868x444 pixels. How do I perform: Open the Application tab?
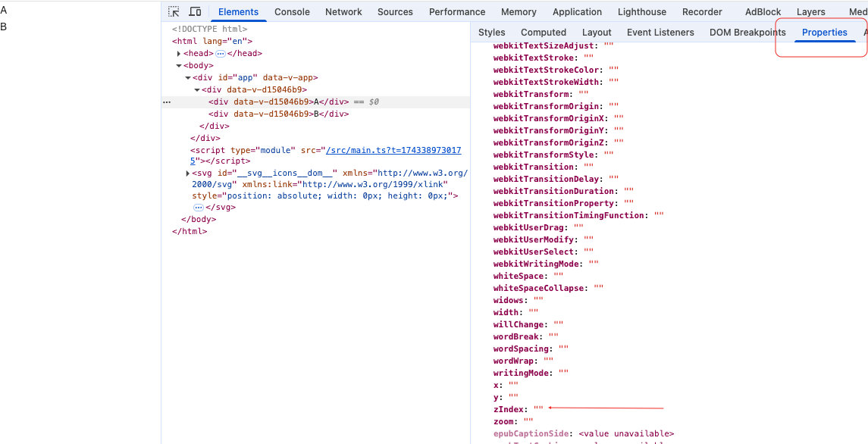click(577, 11)
